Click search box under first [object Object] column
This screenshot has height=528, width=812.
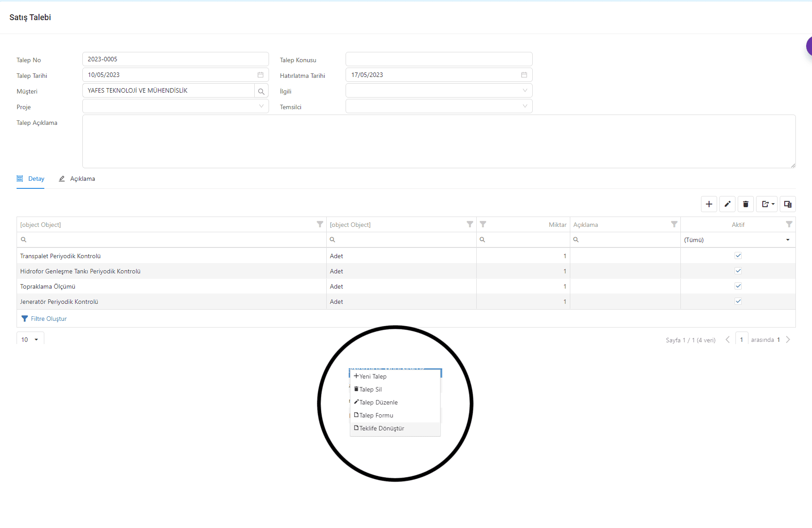[172, 240]
